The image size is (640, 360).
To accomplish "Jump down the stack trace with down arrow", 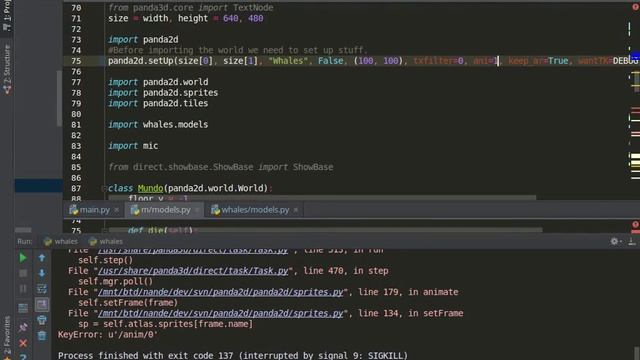I will 42,273.
